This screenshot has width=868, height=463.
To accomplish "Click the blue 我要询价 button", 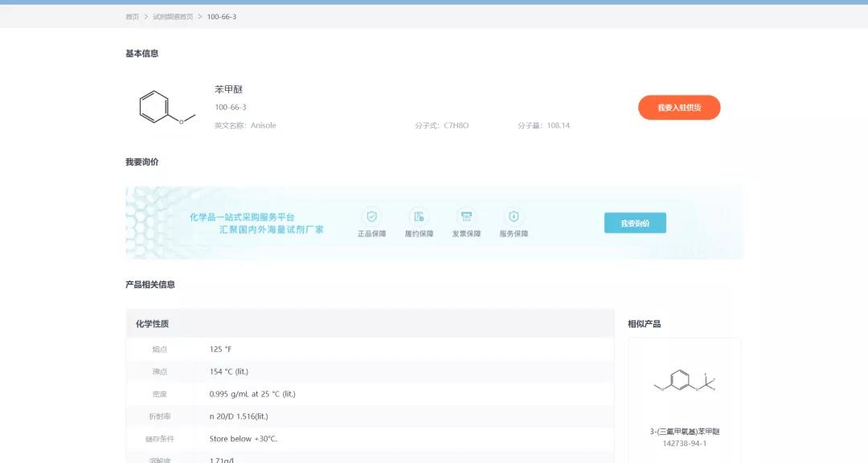I will pyautogui.click(x=635, y=223).
